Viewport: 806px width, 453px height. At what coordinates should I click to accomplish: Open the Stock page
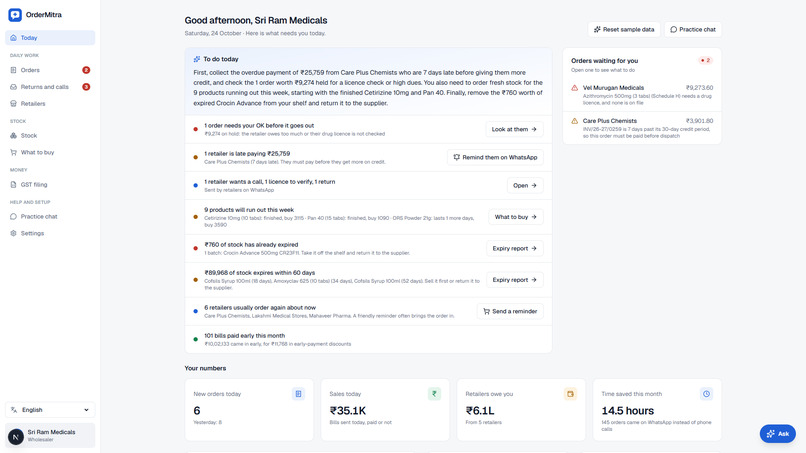coord(50,136)
